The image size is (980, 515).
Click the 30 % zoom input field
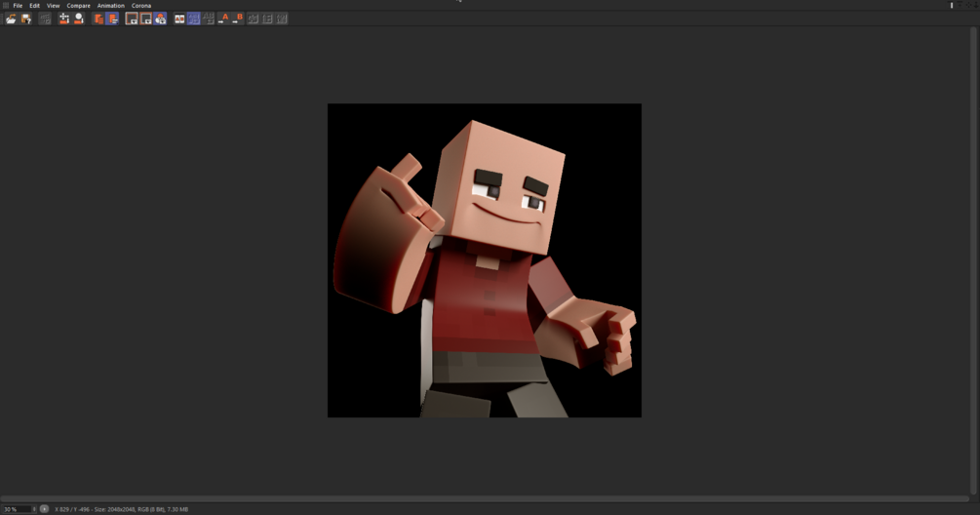point(17,509)
